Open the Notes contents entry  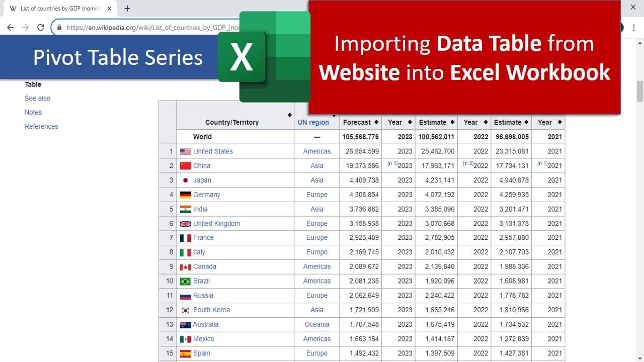point(33,112)
